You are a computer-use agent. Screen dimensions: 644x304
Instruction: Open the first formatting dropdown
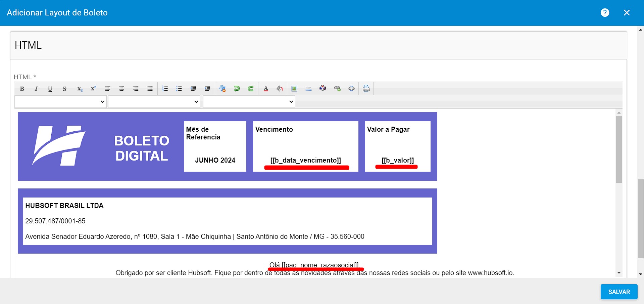coord(60,101)
